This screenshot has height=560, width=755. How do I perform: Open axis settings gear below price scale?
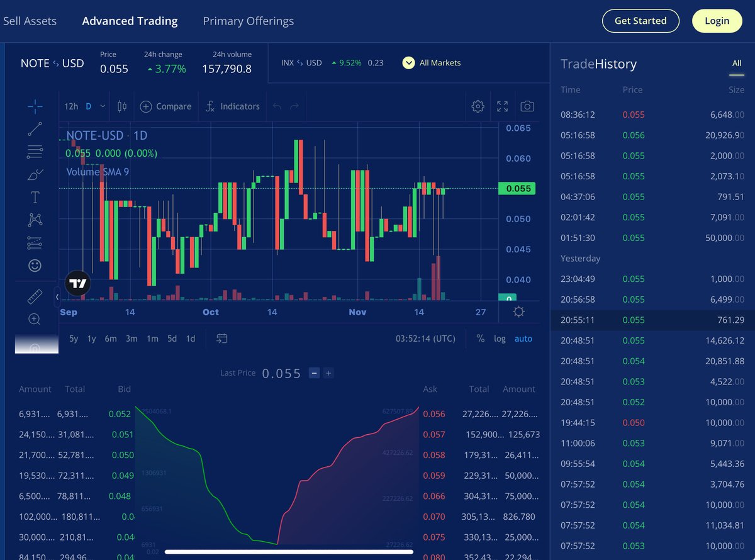(518, 312)
